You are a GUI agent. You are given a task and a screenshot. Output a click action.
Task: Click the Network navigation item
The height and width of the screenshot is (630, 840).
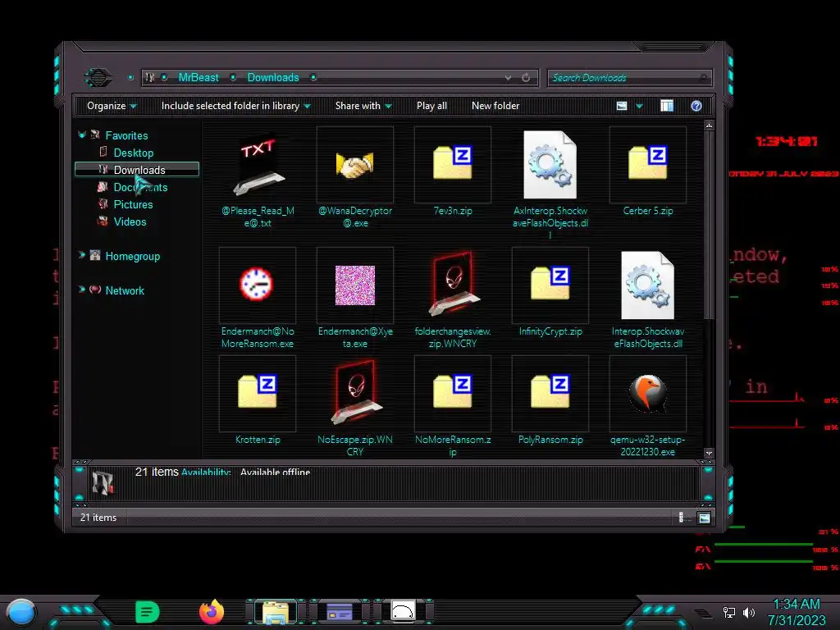coord(125,290)
